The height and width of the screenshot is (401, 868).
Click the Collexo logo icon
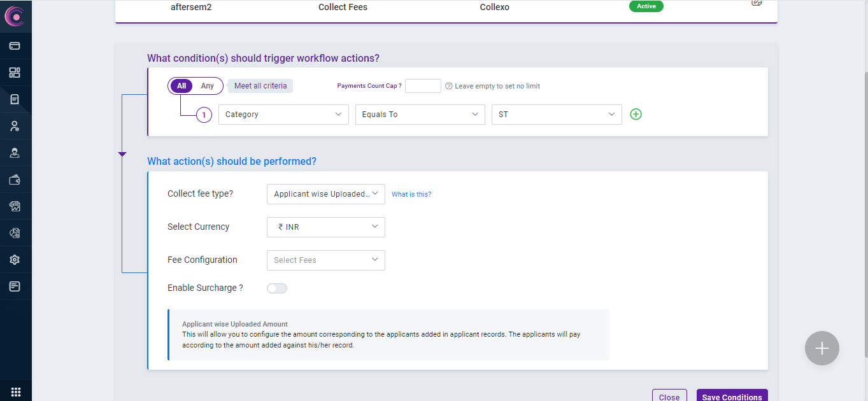tap(14, 17)
